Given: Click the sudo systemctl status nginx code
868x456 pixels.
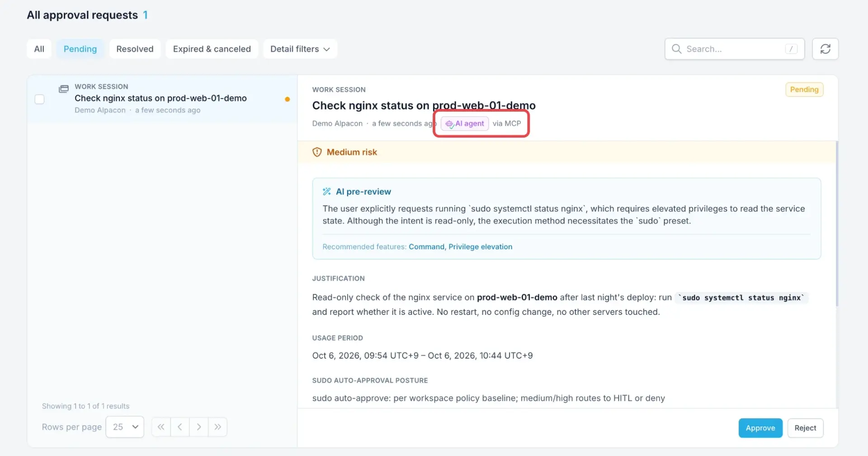Looking at the screenshot, I should (x=741, y=298).
